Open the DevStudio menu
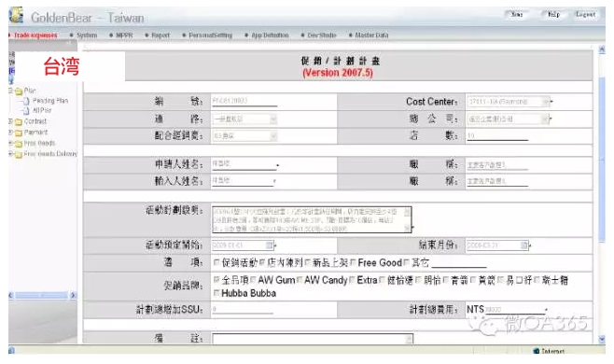Image resolution: width=614 pixels, height=364 pixels. point(322,35)
